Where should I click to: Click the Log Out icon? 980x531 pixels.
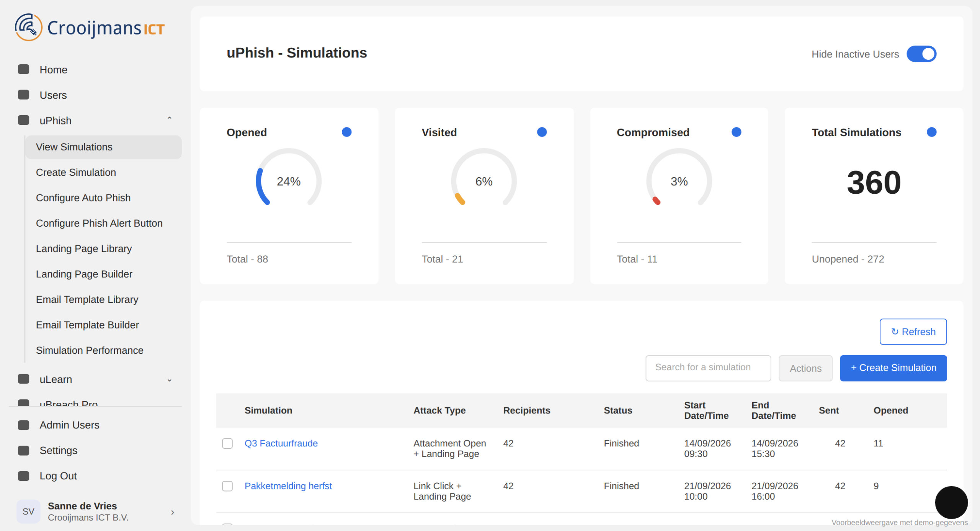point(24,475)
